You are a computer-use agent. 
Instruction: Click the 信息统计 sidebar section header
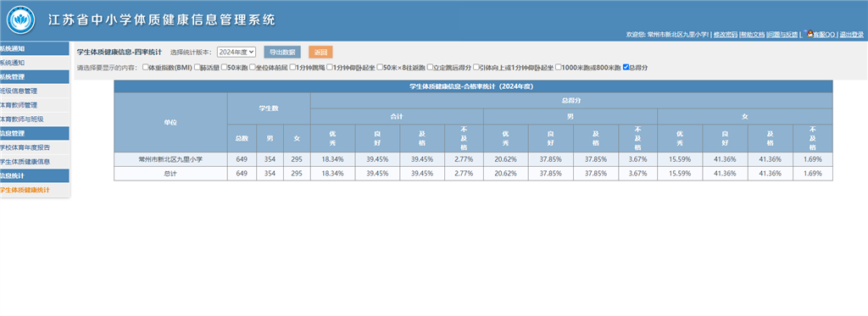pos(34,175)
